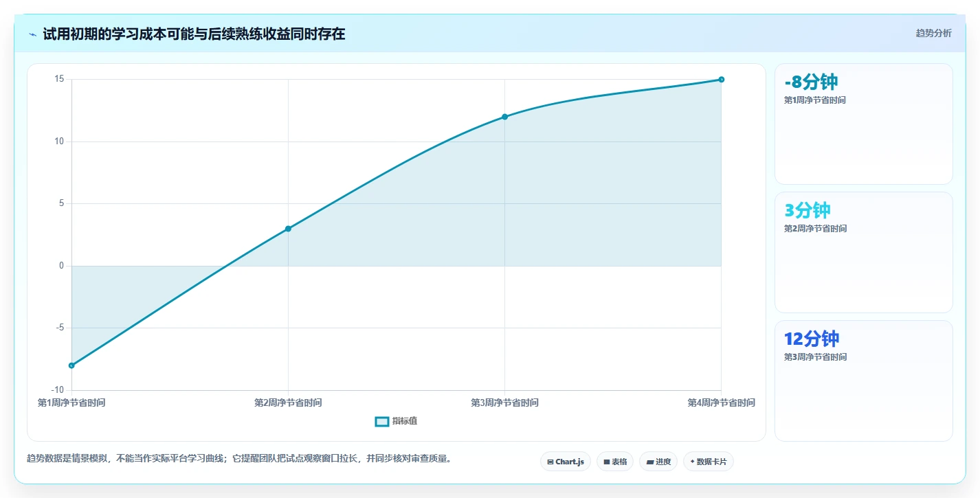
Task: Click the x-axis label 第4周净节省时间
Action: (721, 403)
